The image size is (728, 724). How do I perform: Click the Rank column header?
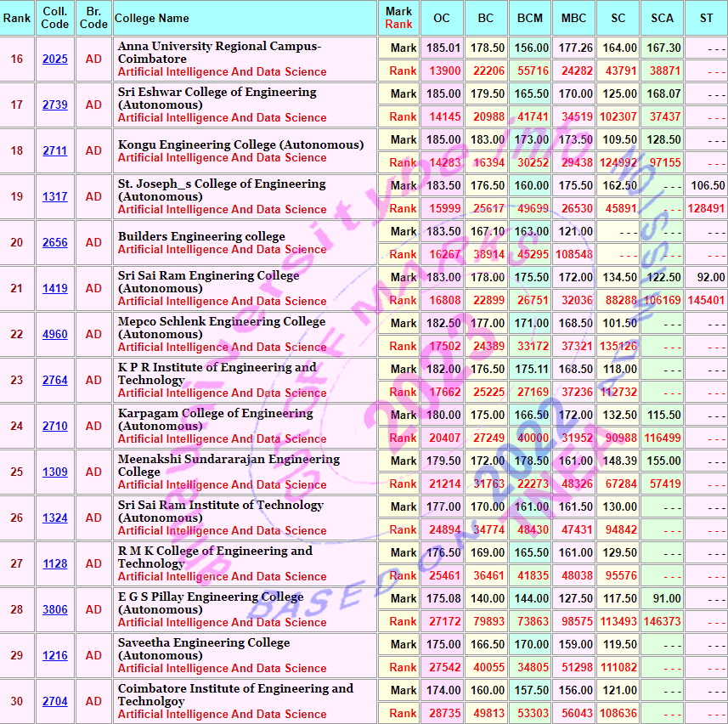17,18
